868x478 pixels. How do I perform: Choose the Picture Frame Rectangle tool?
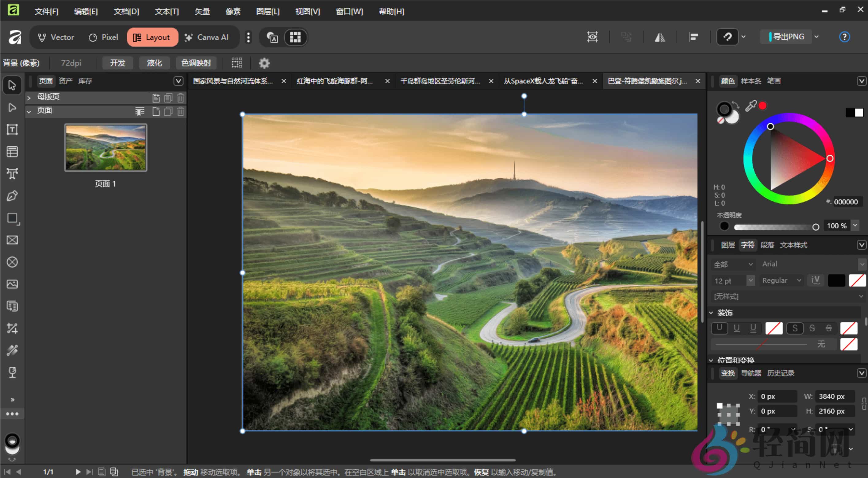pyautogui.click(x=12, y=240)
